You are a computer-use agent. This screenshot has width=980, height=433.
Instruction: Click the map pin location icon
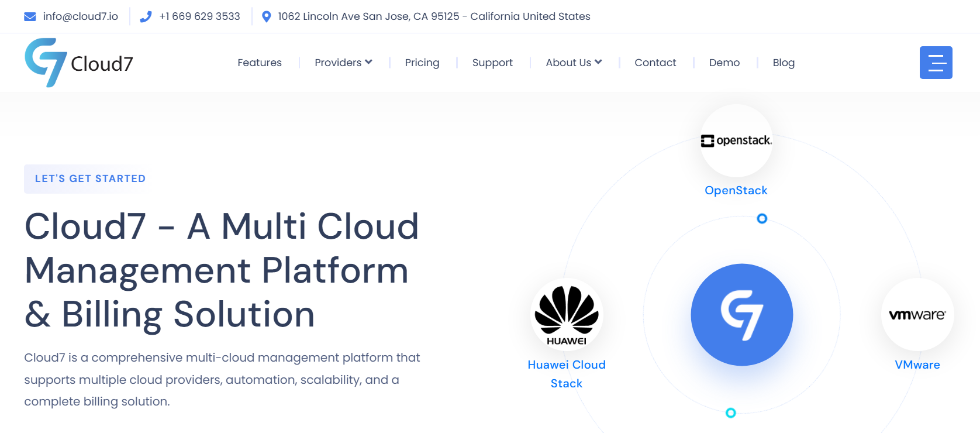(266, 17)
